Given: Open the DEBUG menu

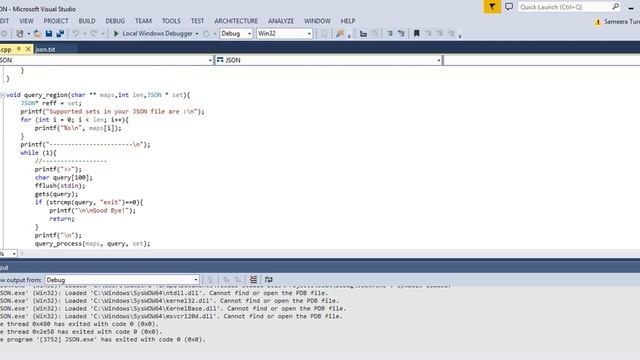Looking at the screenshot, I should [x=115, y=21].
